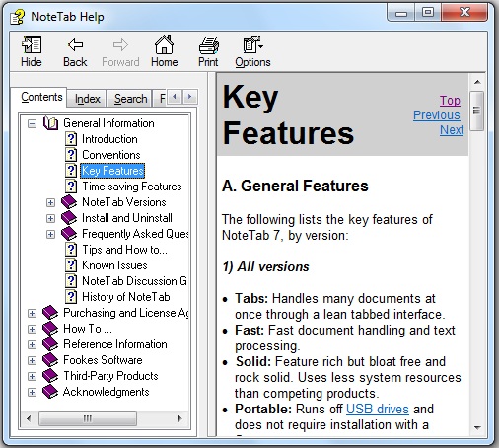Expand the Purchasing and License node
The width and height of the screenshot is (499, 448).
coord(32,313)
